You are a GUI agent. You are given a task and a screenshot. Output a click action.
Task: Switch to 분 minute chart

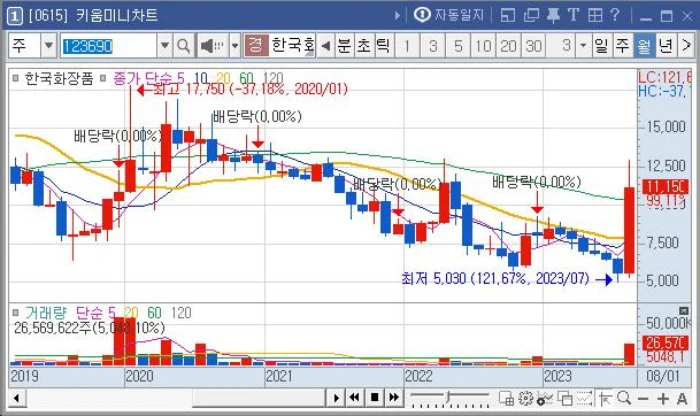click(344, 46)
